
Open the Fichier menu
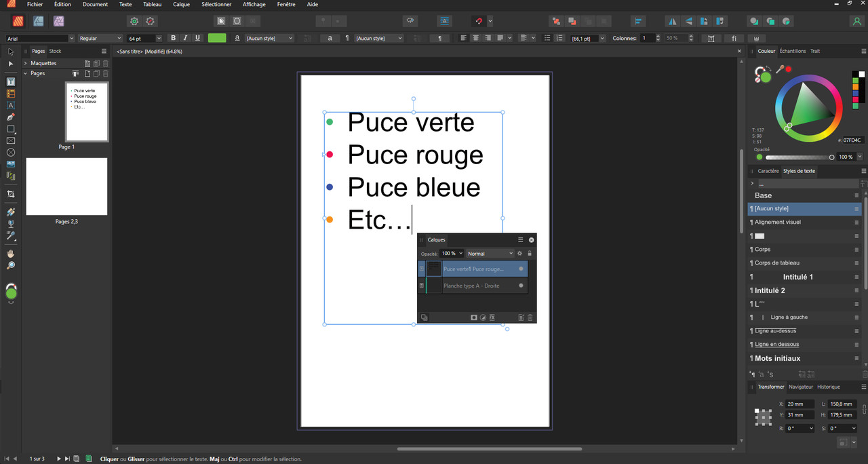[35, 4]
